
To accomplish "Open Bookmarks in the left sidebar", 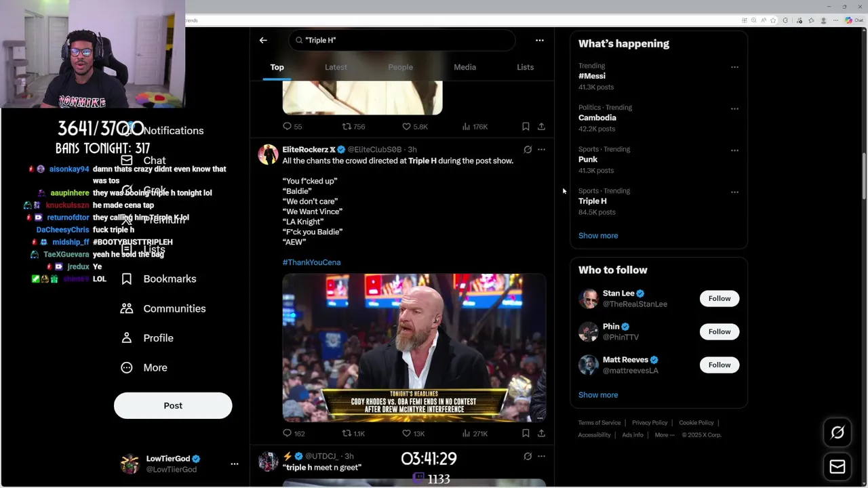I will tap(159, 279).
